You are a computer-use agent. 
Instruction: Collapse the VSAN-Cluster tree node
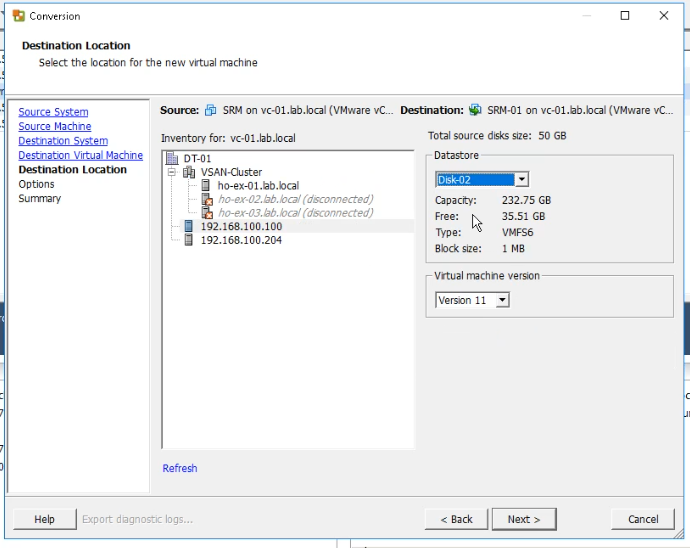(172, 172)
